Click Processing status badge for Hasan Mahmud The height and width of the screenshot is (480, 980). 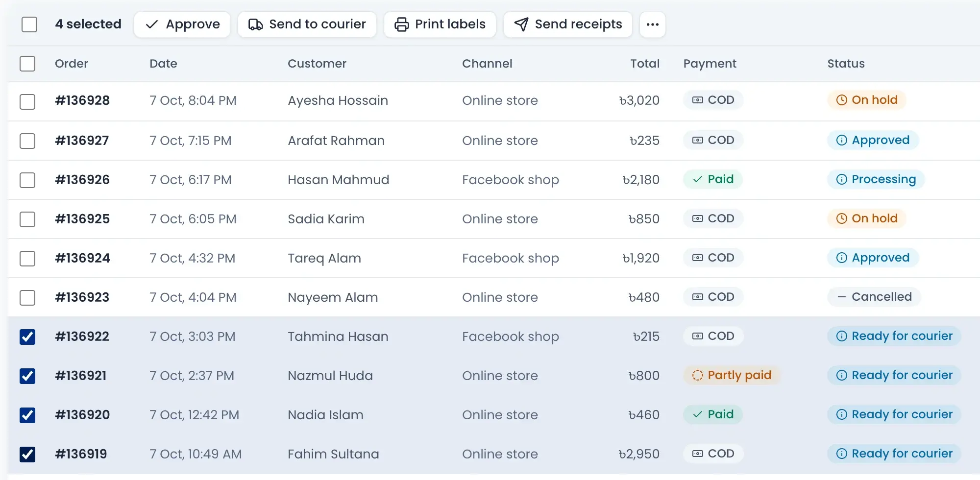[876, 179]
